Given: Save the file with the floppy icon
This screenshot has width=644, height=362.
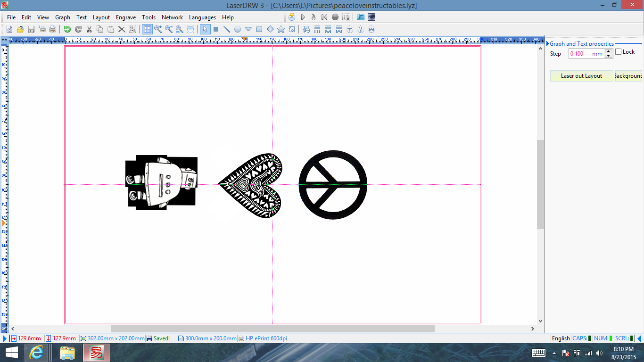Looking at the screenshot, I should (31, 29).
